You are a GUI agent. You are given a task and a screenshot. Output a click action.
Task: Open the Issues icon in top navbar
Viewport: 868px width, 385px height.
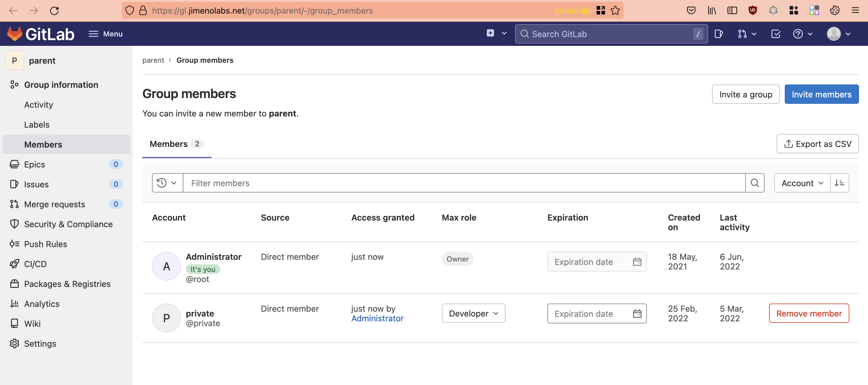pyautogui.click(x=718, y=34)
